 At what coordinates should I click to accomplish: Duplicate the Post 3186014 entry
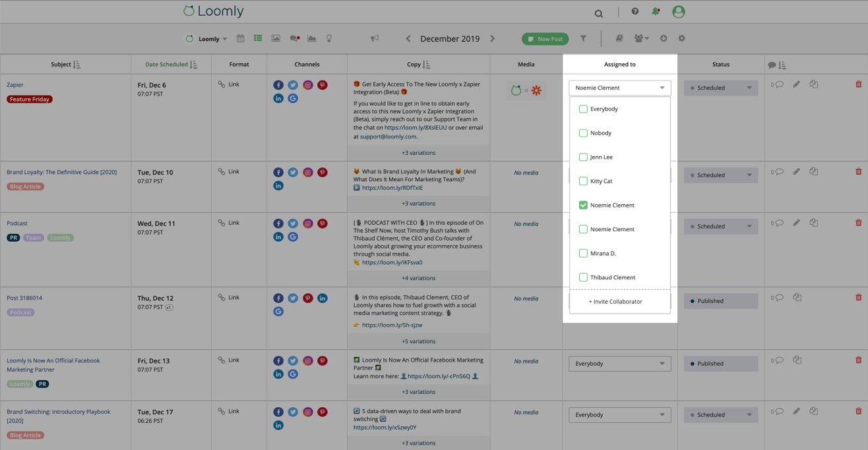(x=797, y=298)
